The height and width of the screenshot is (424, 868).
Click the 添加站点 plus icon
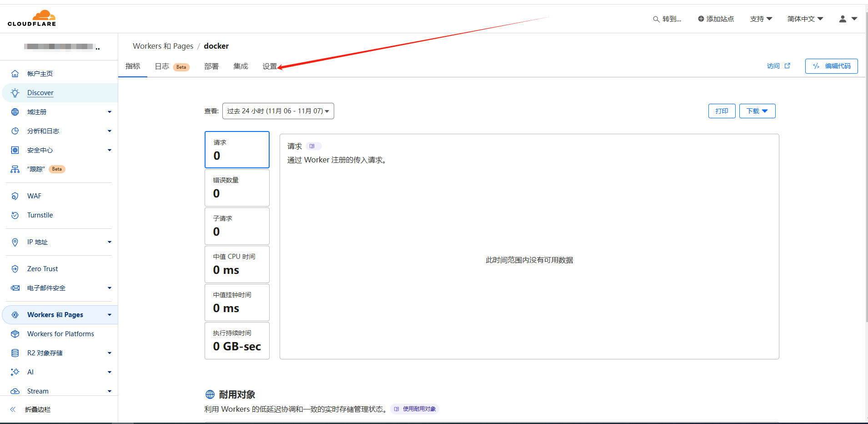pos(701,19)
